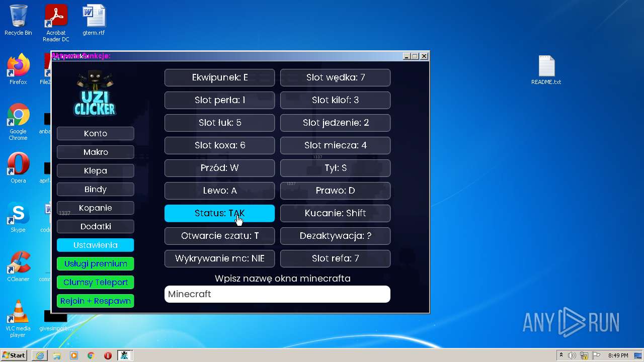Image resolution: width=644 pixels, height=362 pixels.
Task: Change the Ekwipunek: E keybind
Action: tap(220, 77)
